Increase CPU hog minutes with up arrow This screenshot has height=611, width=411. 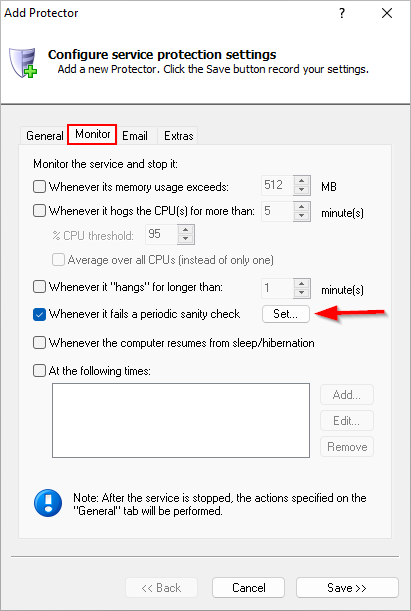302,207
